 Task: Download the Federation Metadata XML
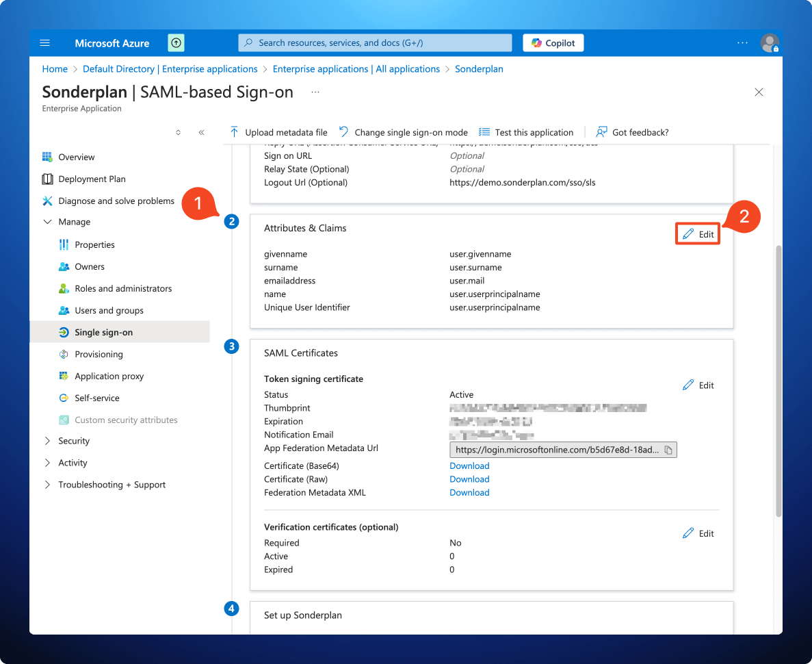(469, 492)
